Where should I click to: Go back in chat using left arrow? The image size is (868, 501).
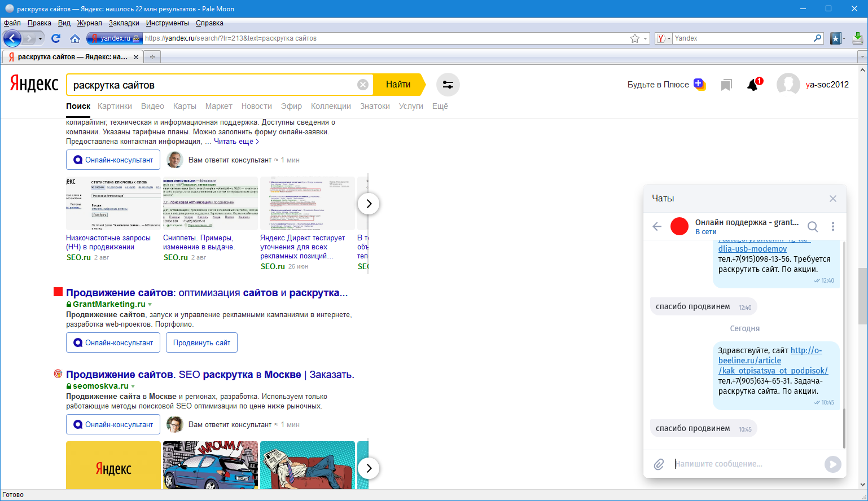pyautogui.click(x=657, y=226)
